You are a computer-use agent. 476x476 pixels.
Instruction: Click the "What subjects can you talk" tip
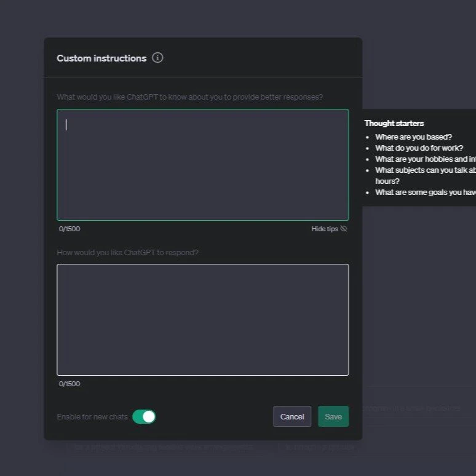click(426, 175)
